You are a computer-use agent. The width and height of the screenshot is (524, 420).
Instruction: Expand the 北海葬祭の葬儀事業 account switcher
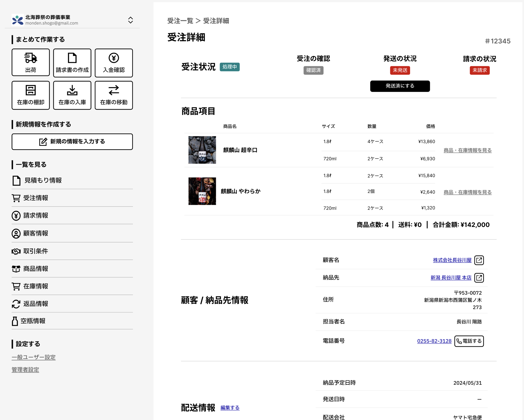click(130, 20)
